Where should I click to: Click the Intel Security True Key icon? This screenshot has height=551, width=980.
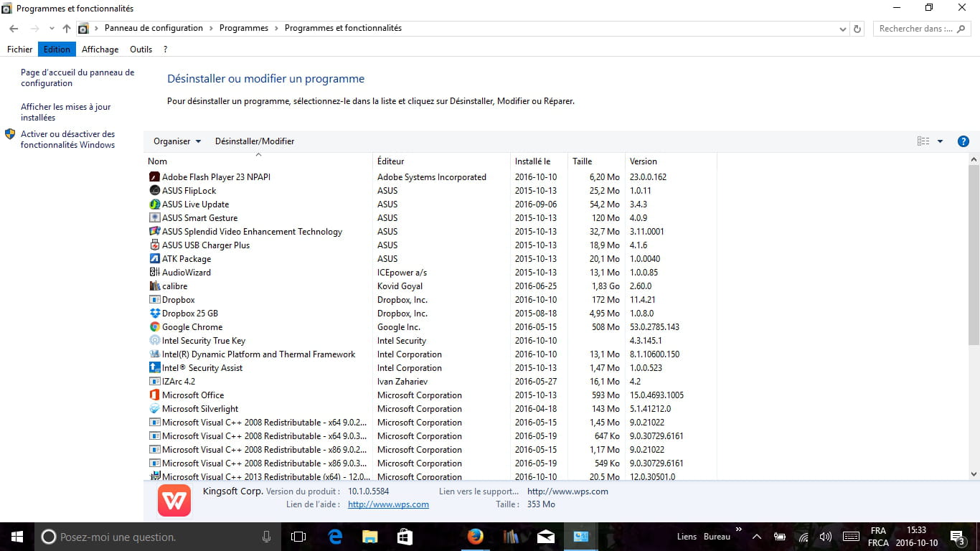click(154, 341)
